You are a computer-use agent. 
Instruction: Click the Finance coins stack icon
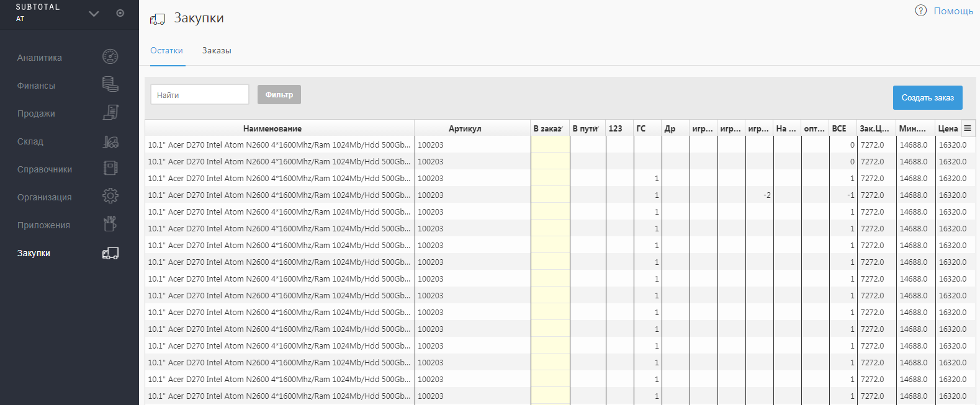pos(110,84)
